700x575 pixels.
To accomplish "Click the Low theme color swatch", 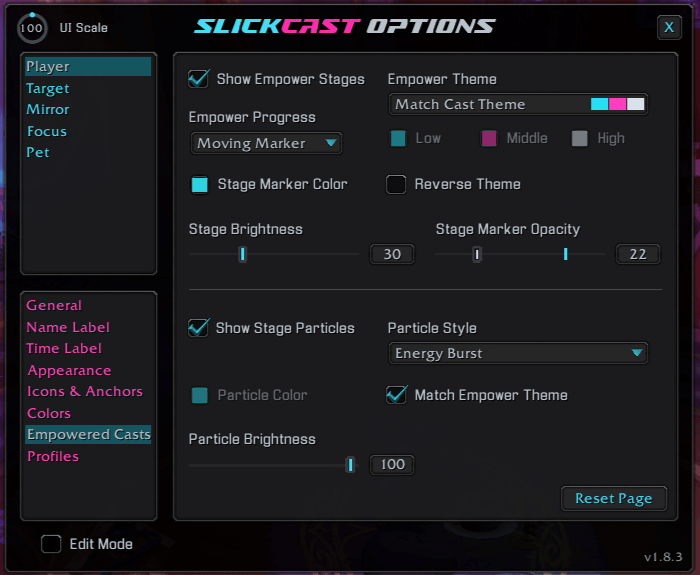I will 398,138.
